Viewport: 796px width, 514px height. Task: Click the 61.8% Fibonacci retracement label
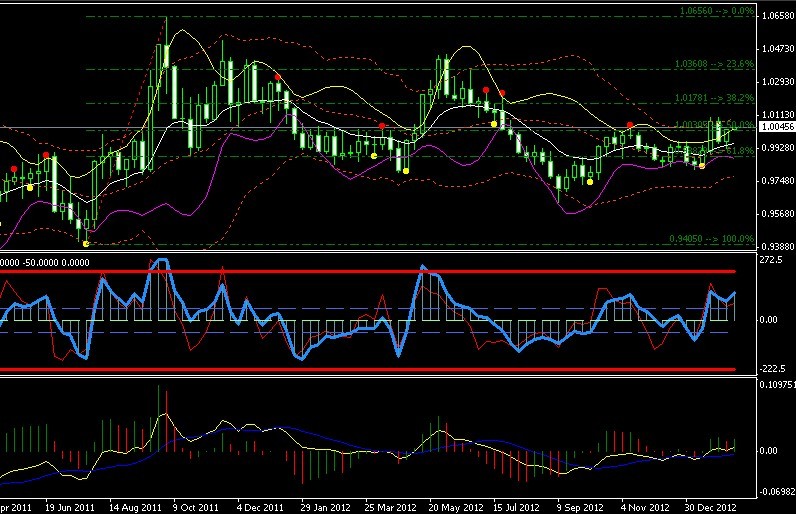[714, 151]
